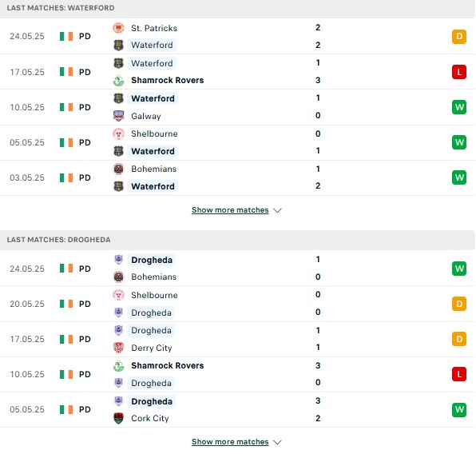This screenshot has height=454, width=476.
Task: Click the red L badge for Waterford vs Shamrock Rovers
Action: click(x=459, y=72)
